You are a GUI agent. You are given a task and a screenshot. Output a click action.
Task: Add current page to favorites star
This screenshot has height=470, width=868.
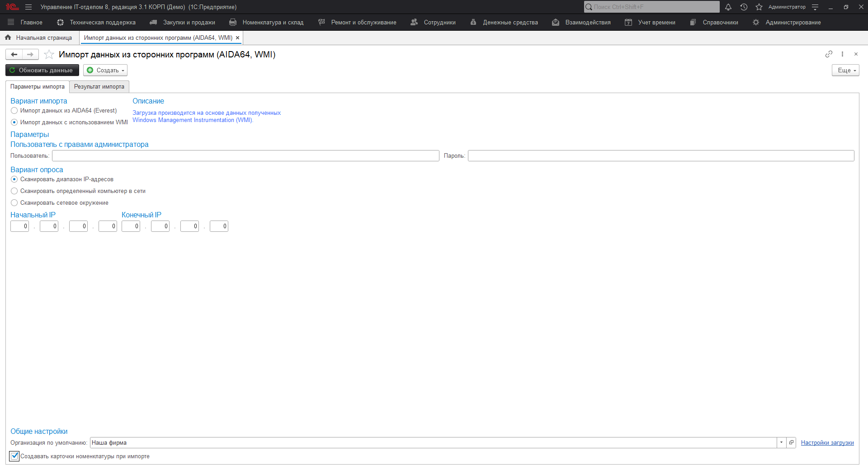tap(49, 55)
